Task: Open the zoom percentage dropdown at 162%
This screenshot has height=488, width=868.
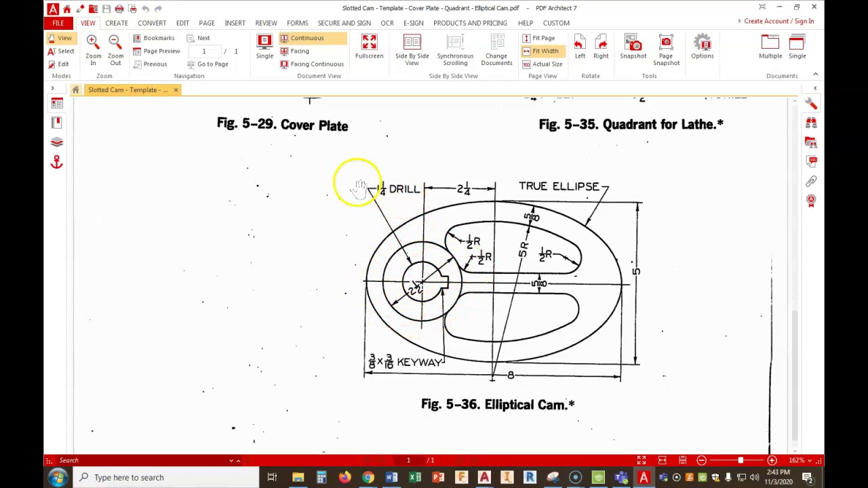Action: (810, 460)
